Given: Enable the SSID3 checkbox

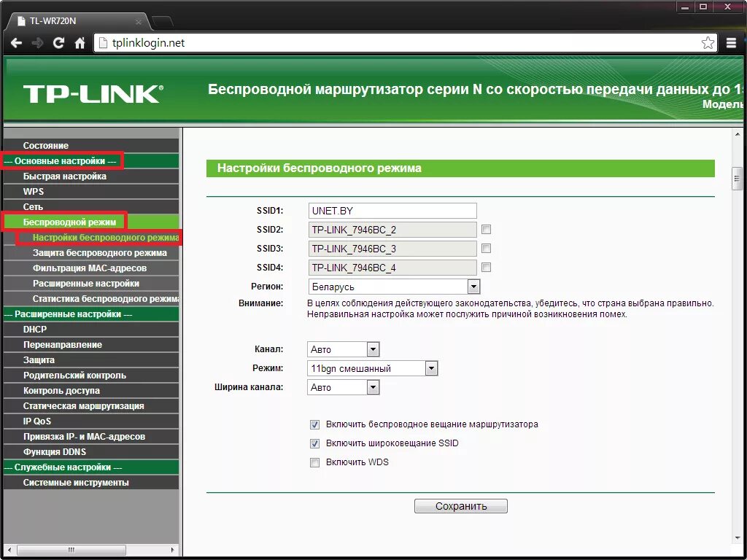Looking at the screenshot, I should click(486, 249).
